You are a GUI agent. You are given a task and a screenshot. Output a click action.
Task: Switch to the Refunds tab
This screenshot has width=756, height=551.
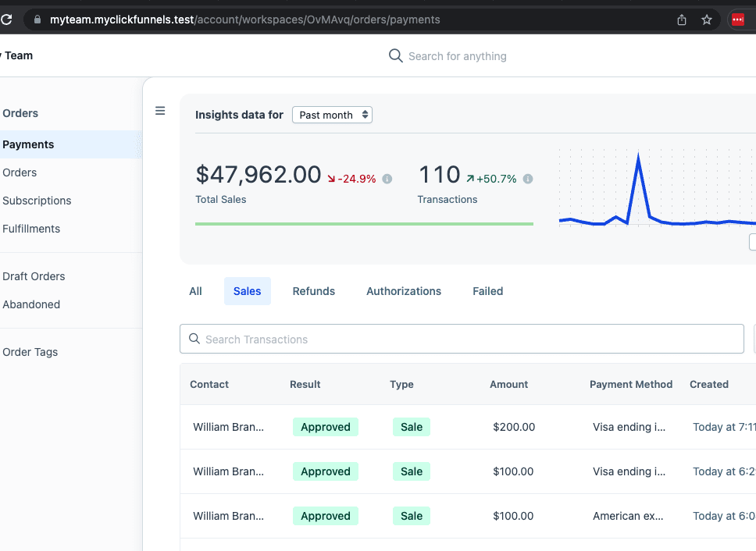coord(314,291)
